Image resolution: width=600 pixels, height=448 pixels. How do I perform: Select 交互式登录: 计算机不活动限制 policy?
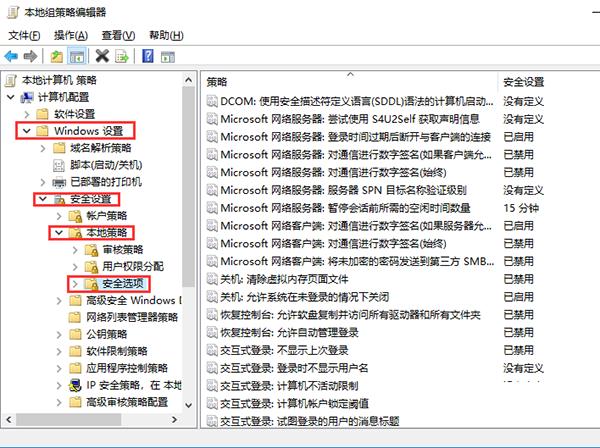pos(289,386)
